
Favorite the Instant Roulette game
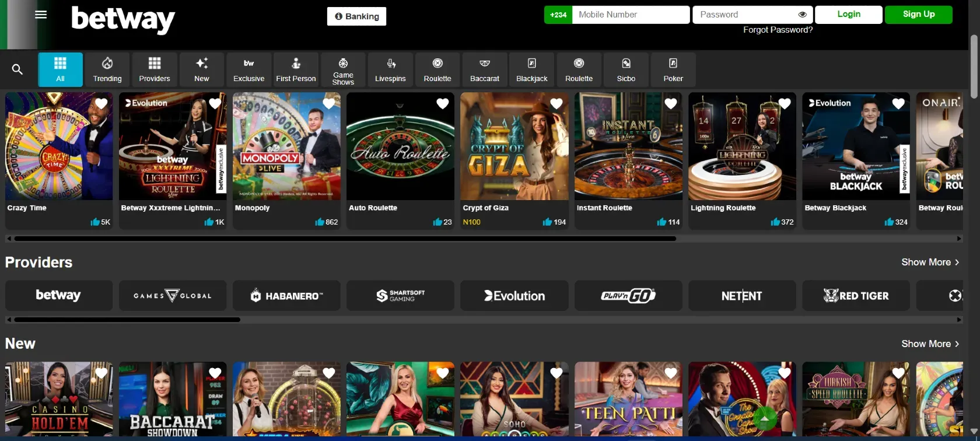pyautogui.click(x=671, y=103)
